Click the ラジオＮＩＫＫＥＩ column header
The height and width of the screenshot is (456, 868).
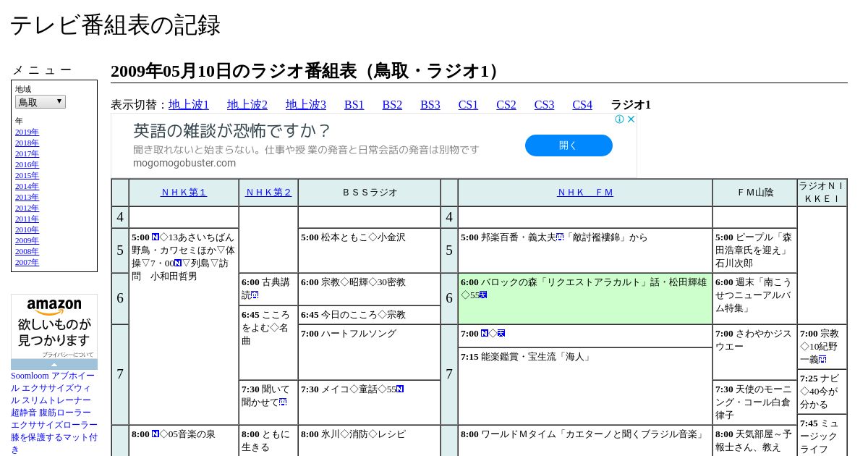click(x=822, y=193)
